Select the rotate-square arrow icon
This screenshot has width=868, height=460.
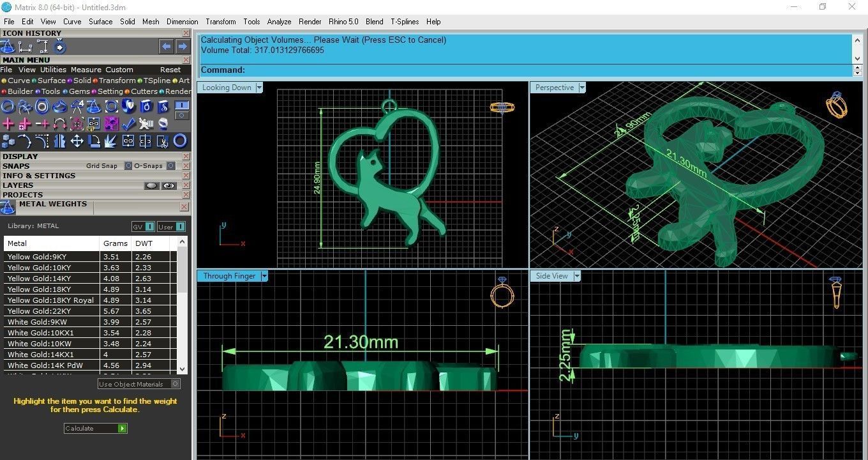94,141
